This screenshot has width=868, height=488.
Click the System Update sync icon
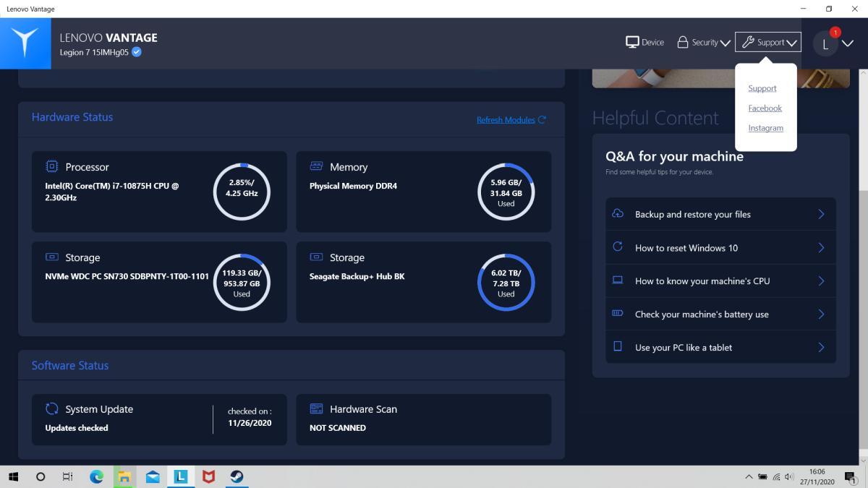point(52,408)
